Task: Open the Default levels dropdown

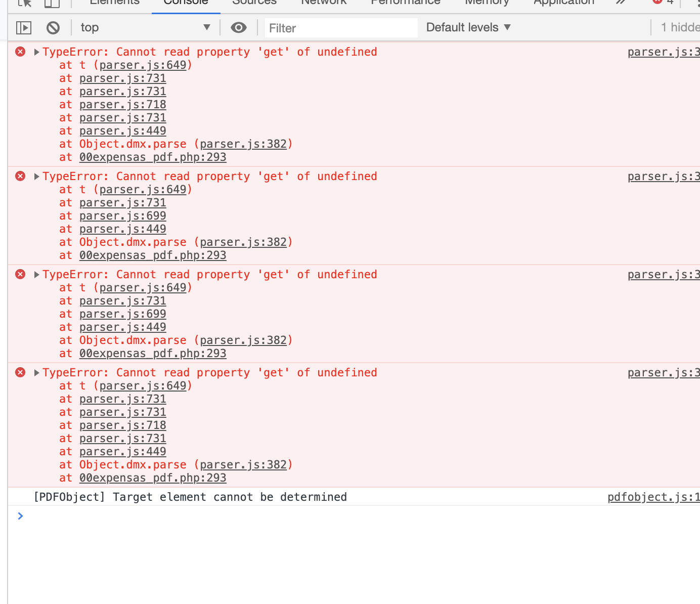Action: [x=468, y=27]
